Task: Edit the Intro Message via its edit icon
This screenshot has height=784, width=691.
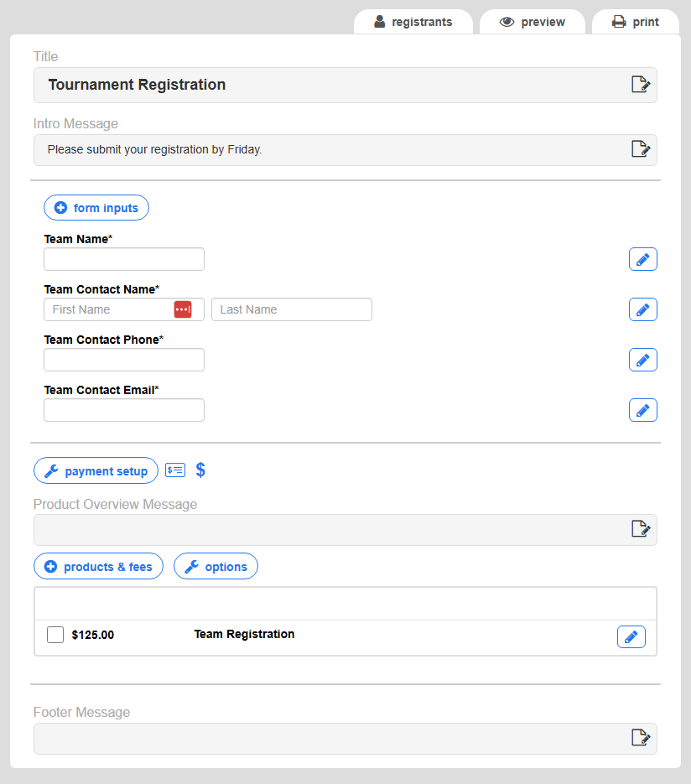Action: pos(640,149)
